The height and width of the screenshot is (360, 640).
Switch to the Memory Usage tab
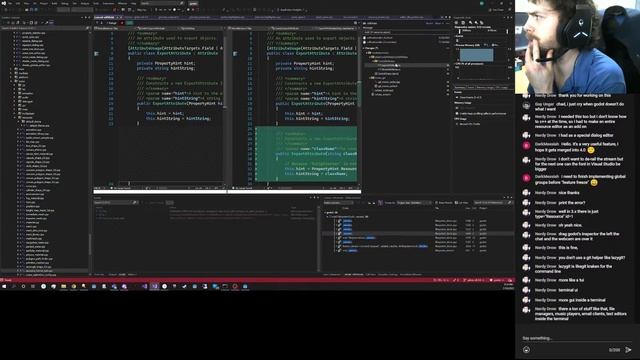pos(485,87)
